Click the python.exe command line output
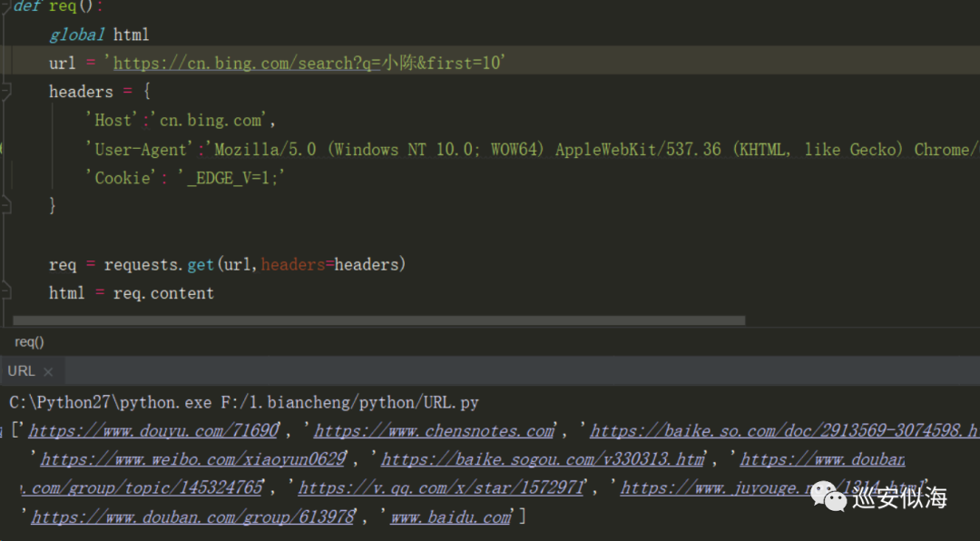 (x=244, y=402)
